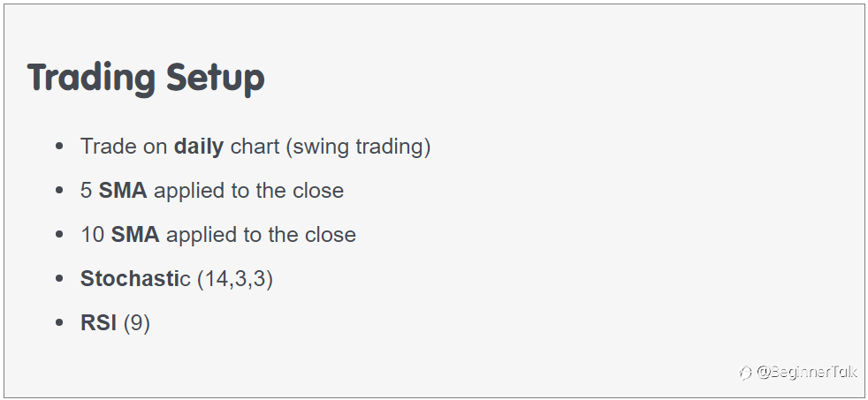Screen dimensions: 868x400
Task: Click the Trading Setup heading
Action: (x=146, y=78)
